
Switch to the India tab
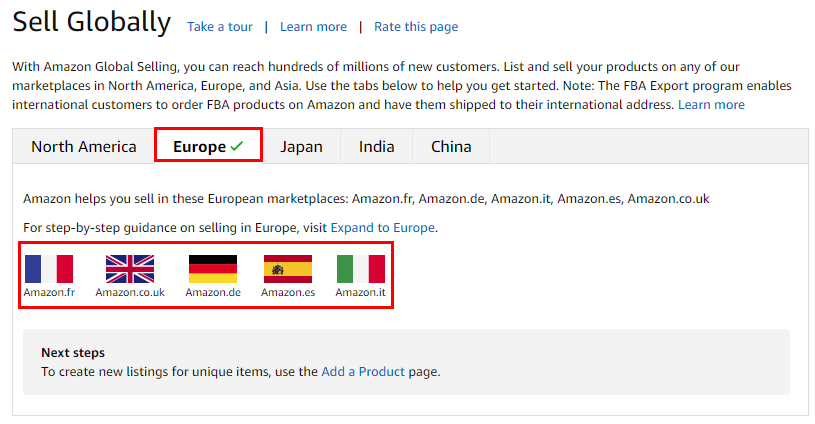pos(376,147)
